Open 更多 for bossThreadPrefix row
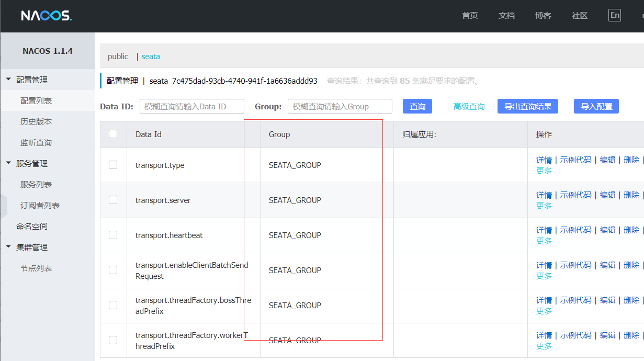 click(x=544, y=311)
